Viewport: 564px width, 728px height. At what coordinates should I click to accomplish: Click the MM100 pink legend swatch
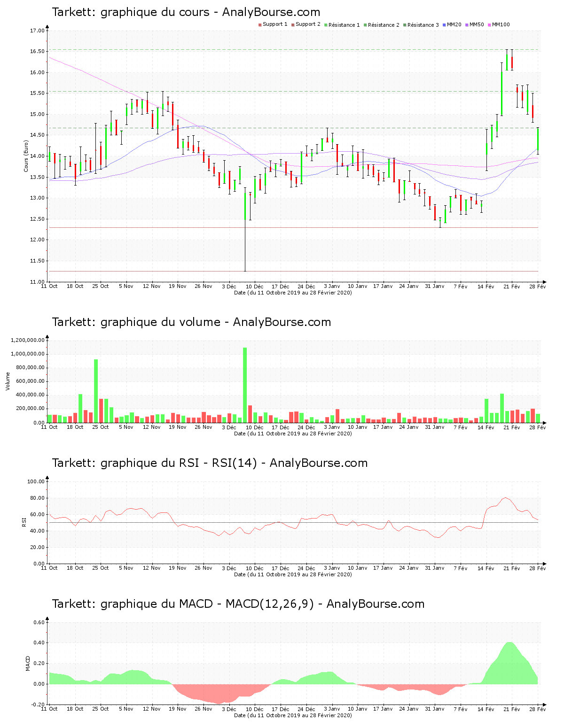coord(490,25)
